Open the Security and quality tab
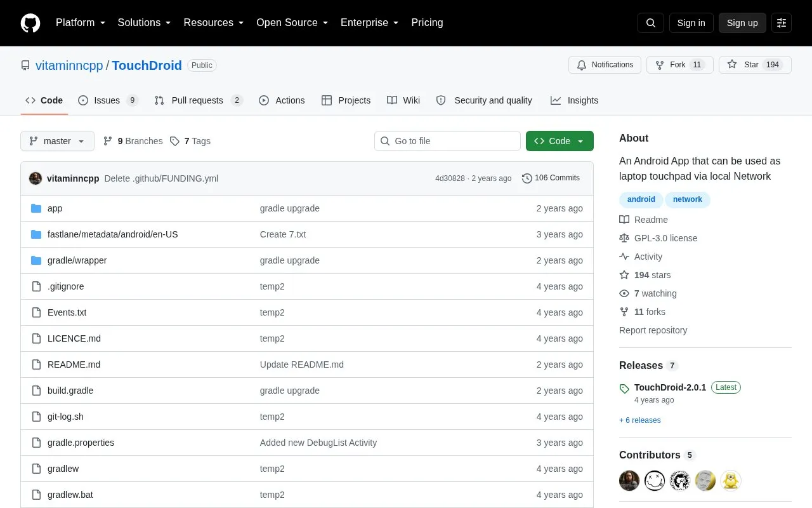The image size is (812, 508). pyautogui.click(x=484, y=100)
